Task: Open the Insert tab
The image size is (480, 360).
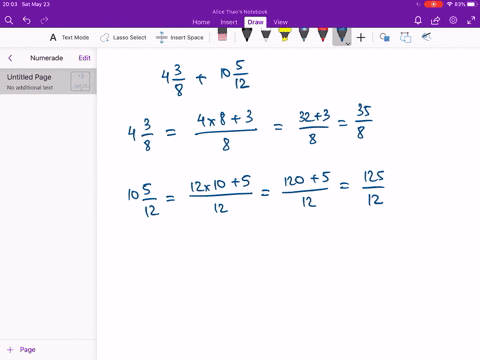Action: click(x=229, y=22)
